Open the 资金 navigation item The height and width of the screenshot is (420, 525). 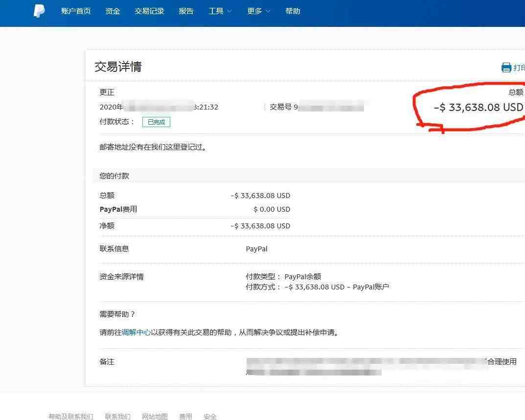tap(113, 11)
